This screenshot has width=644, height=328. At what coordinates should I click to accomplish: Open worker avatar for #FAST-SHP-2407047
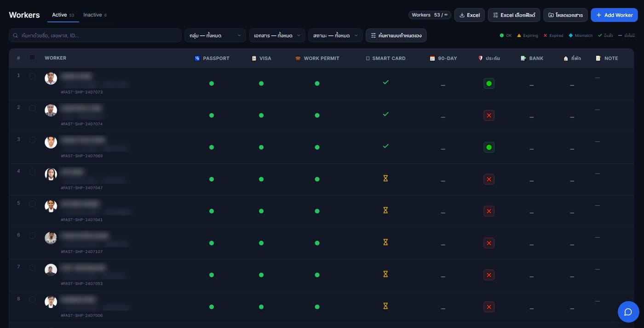51,174
